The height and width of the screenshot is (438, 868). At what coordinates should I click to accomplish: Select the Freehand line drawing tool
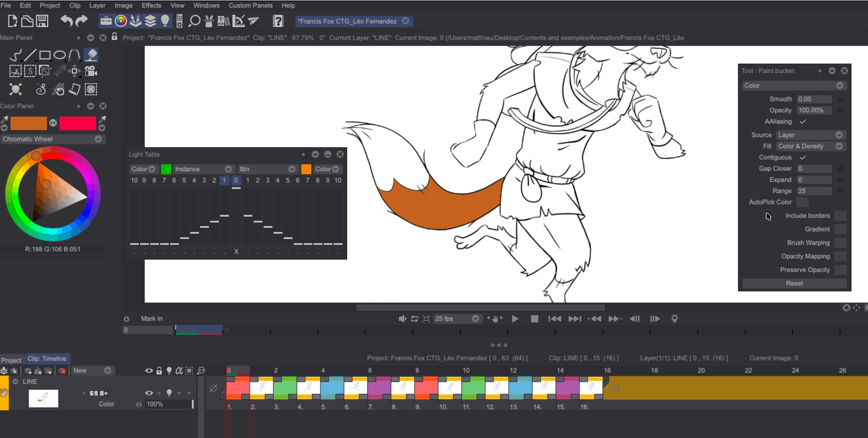pyautogui.click(x=15, y=55)
